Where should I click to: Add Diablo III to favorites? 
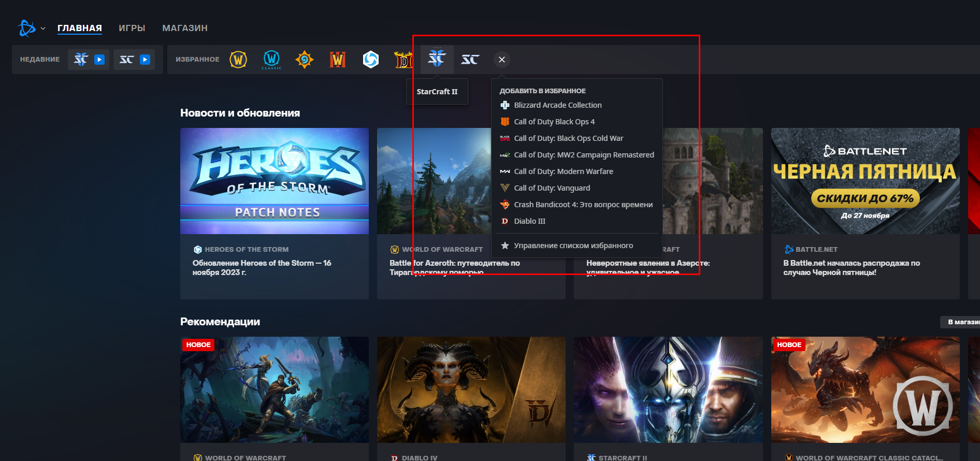click(577, 221)
